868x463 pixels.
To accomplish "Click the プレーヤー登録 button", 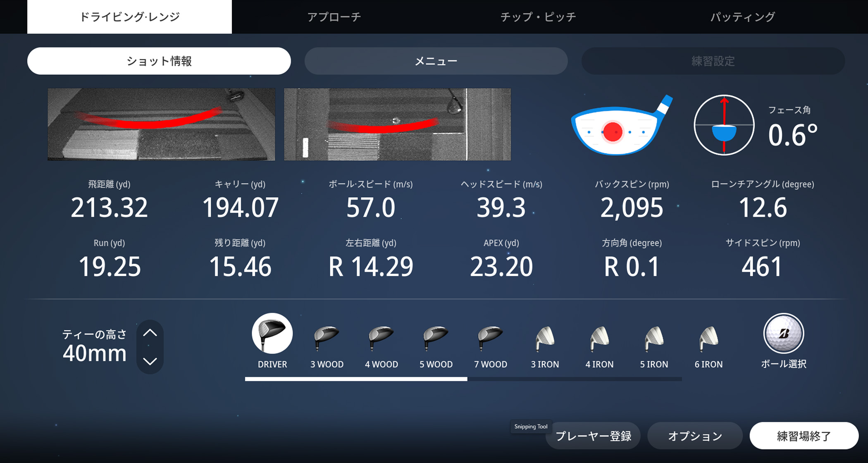I will tap(593, 436).
